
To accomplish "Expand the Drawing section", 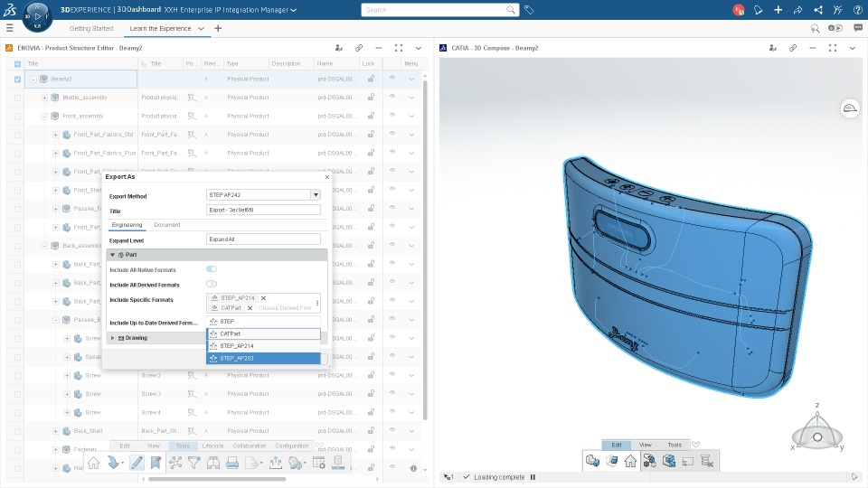I will pos(113,337).
